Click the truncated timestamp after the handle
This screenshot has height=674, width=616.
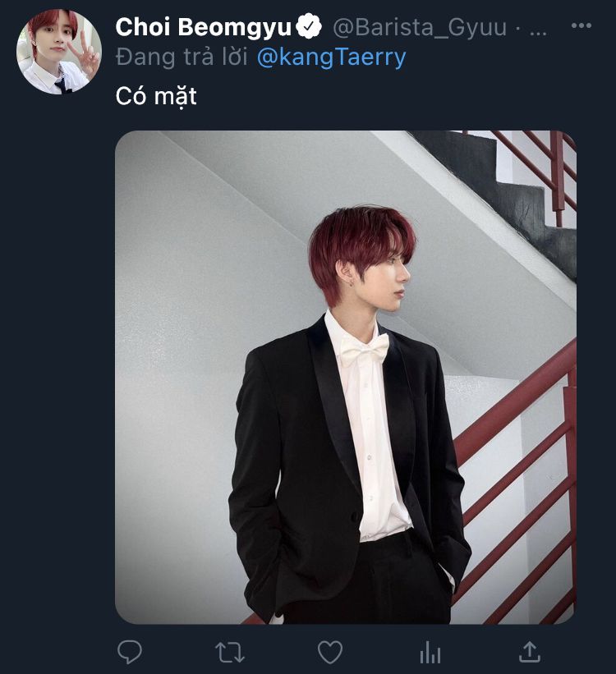(537, 27)
